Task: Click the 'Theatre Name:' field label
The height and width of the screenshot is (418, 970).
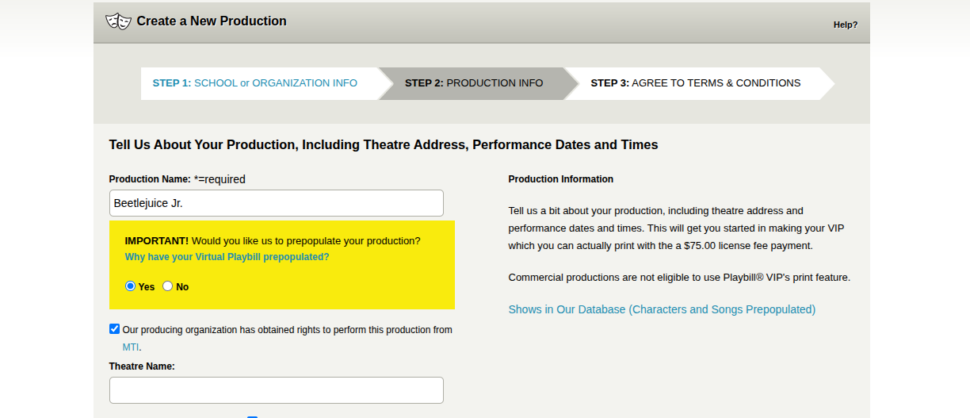Action: [x=142, y=366]
